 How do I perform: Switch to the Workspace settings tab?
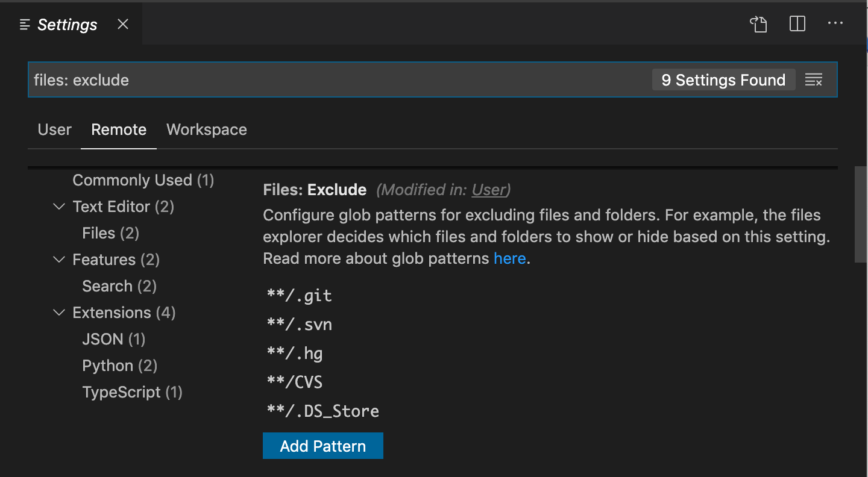[207, 129]
